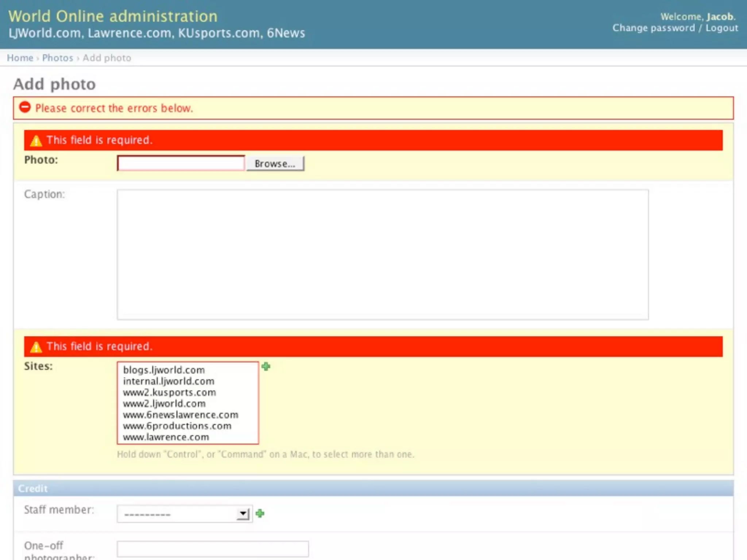
Task: Click the Browse... button for Photo
Action: point(275,164)
